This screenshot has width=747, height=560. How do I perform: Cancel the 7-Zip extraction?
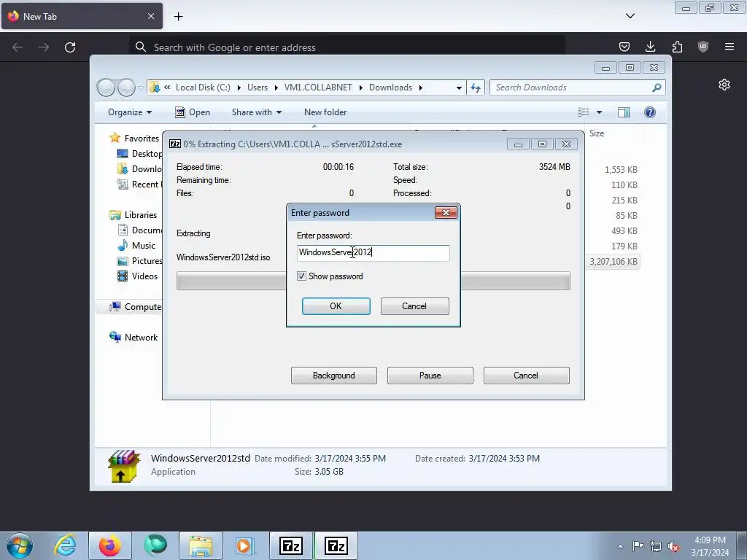click(526, 376)
